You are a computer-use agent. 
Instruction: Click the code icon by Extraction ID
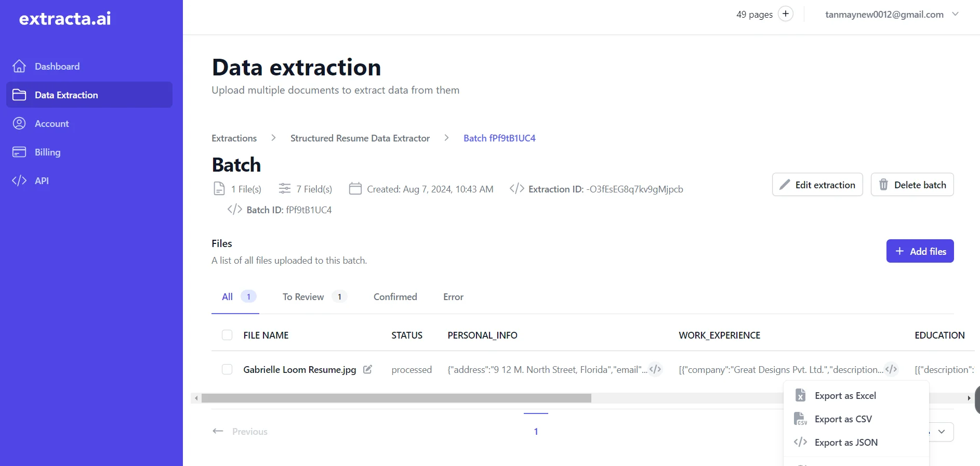[x=517, y=188]
